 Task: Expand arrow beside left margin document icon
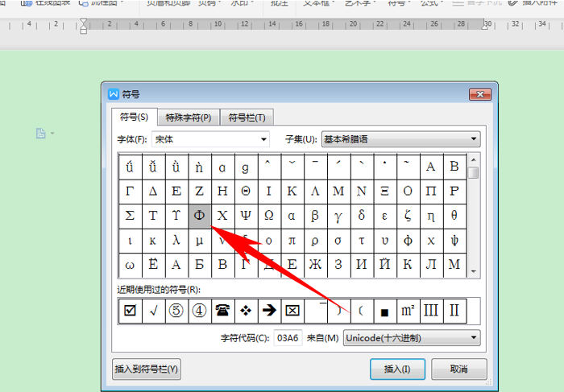point(52,134)
